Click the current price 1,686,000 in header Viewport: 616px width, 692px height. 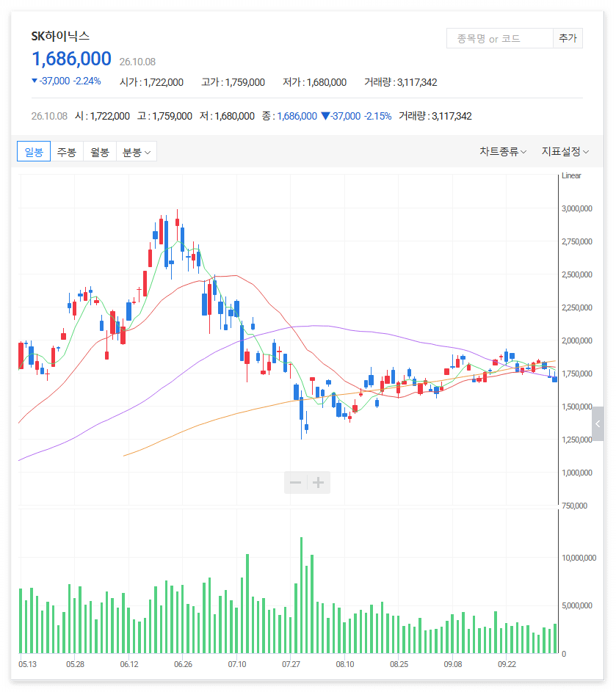click(71, 59)
